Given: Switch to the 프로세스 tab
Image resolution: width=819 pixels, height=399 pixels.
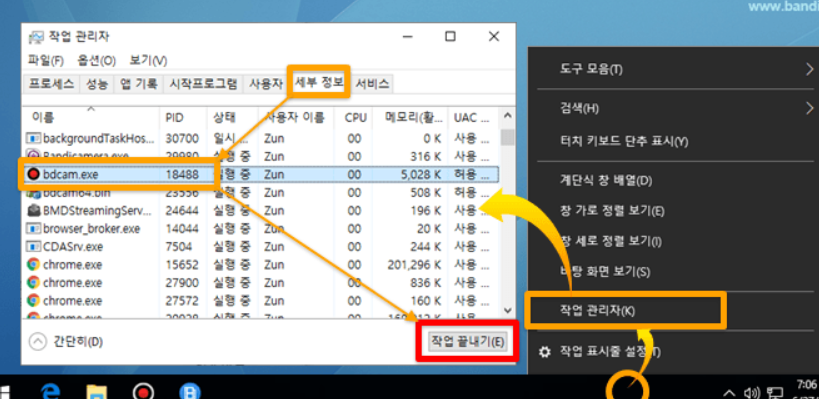Looking at the screenshot, I should pos(51,84).
